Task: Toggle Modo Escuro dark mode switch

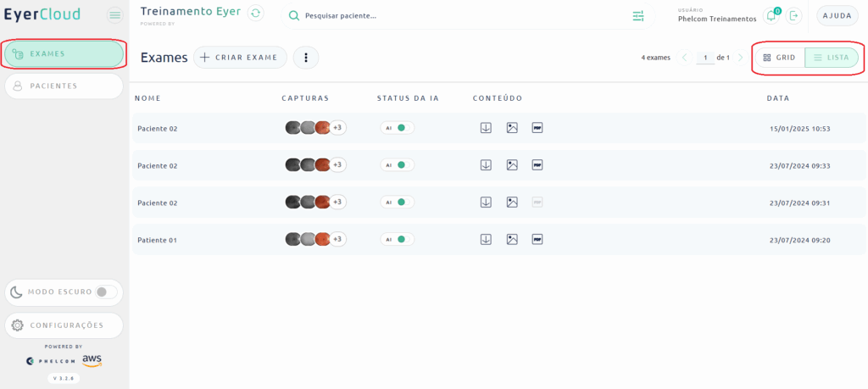Action: (x=104, y=292)
